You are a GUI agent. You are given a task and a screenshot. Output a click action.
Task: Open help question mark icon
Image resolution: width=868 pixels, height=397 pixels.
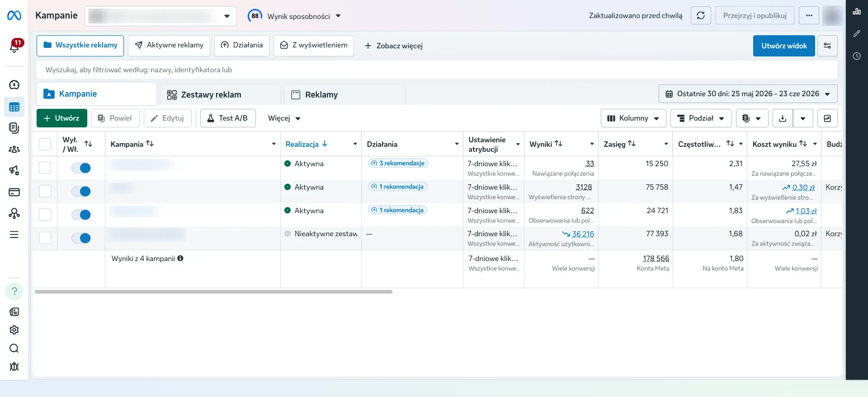coord(14,291)
